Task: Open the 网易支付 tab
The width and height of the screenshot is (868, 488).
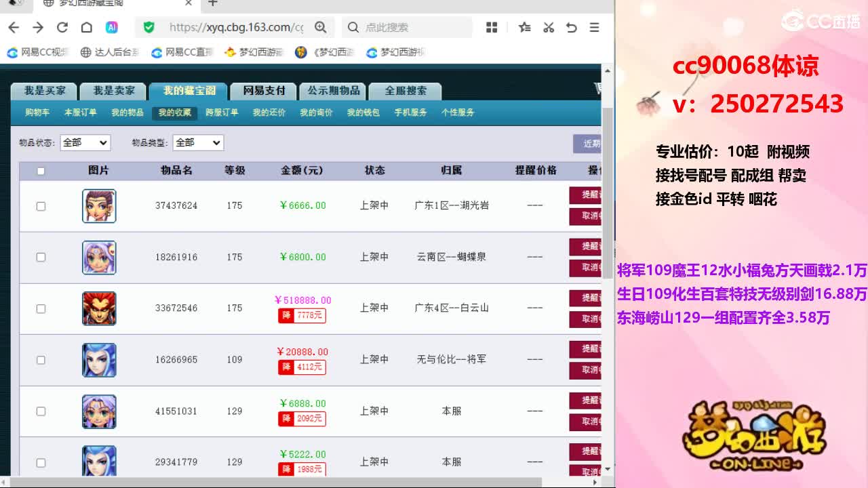Action: pyautogui.click(x=264, y=91)
